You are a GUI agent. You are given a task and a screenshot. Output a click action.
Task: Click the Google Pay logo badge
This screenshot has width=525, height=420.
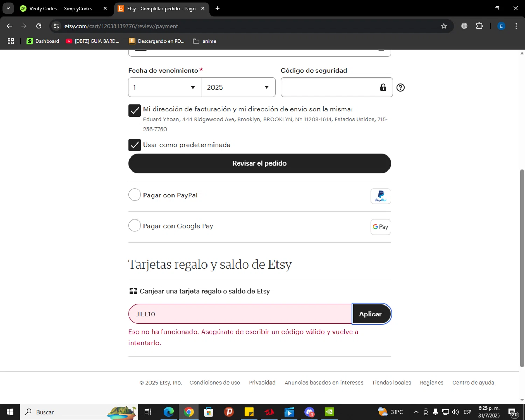pyautogui.click(x=381, y=227)
